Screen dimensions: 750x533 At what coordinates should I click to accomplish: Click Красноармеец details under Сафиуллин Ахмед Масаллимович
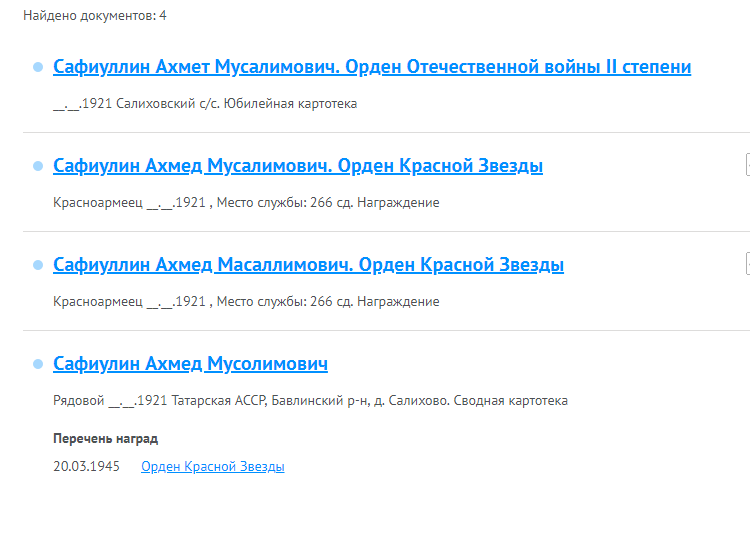click(x=245, y=302)
